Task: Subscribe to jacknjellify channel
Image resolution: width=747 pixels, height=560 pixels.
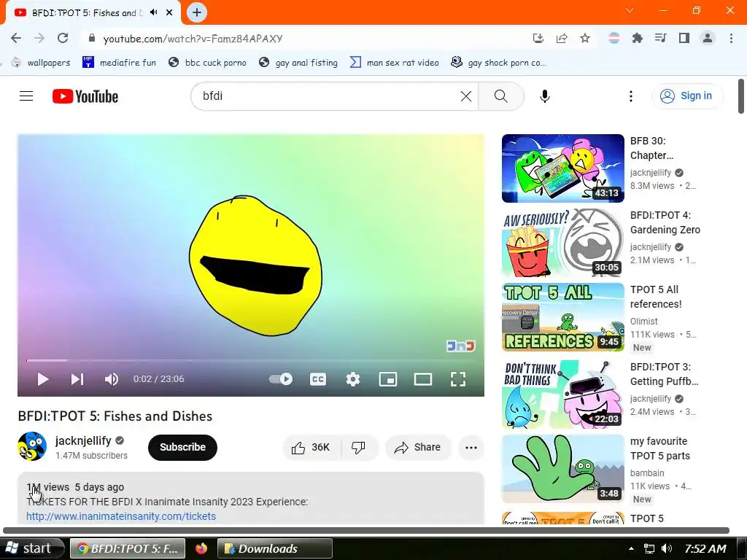Action: click(182, 447)
